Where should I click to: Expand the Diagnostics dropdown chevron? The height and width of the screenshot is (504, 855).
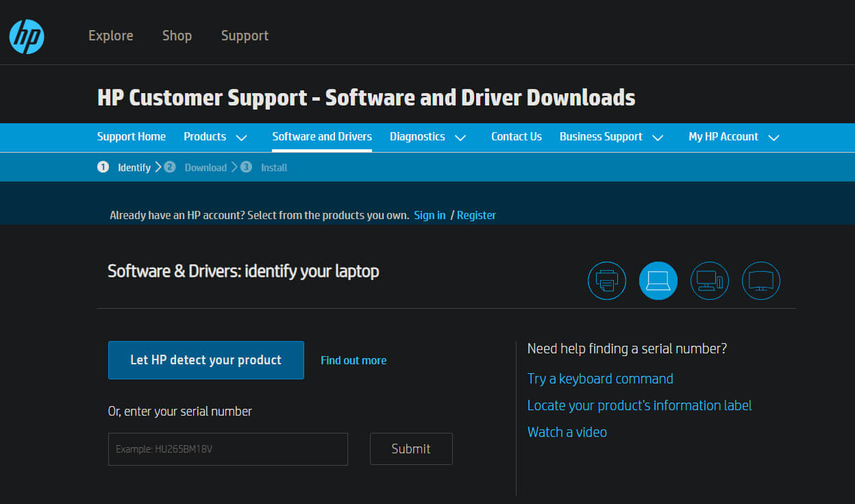[460, 138]
